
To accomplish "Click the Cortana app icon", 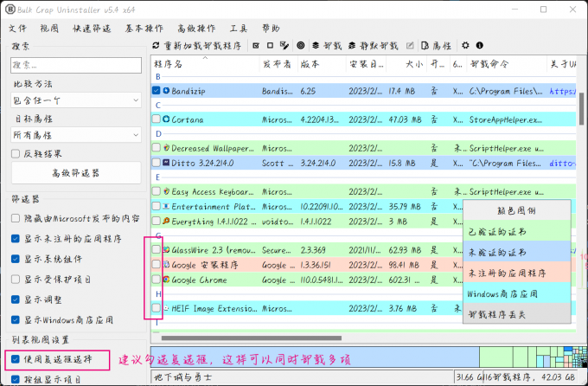I will click(x=166, y=119).
